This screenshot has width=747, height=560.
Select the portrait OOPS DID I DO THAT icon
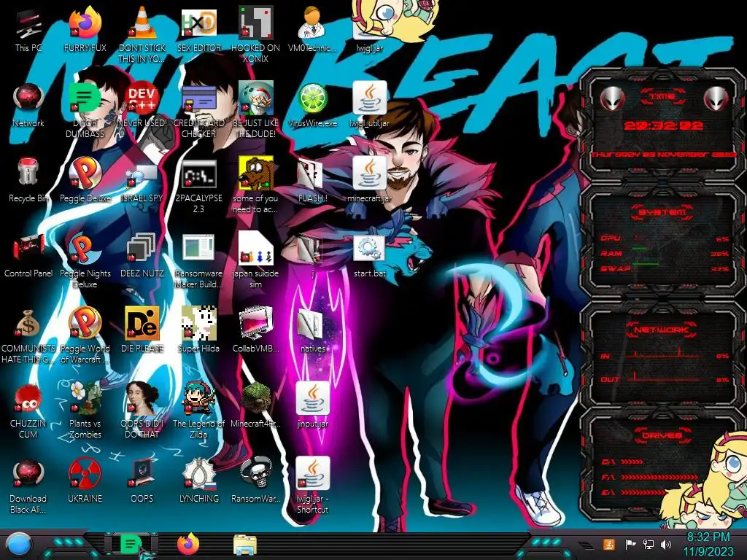tap(142, 410)
